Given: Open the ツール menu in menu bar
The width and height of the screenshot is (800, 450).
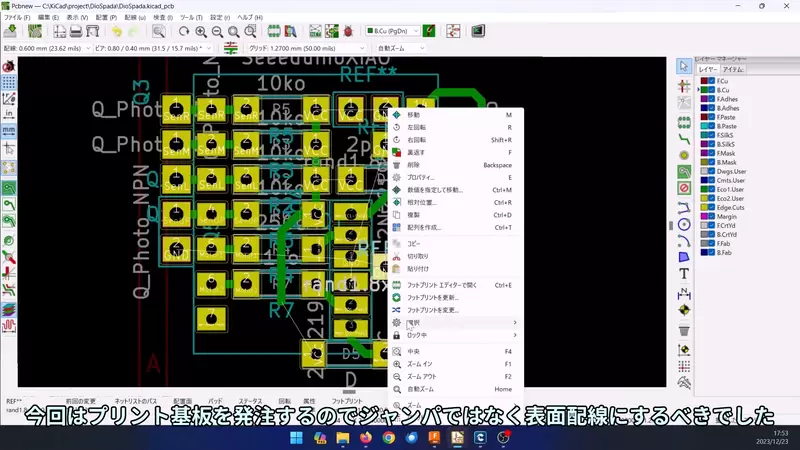Looking at the screenshot, I should (189, 18).
